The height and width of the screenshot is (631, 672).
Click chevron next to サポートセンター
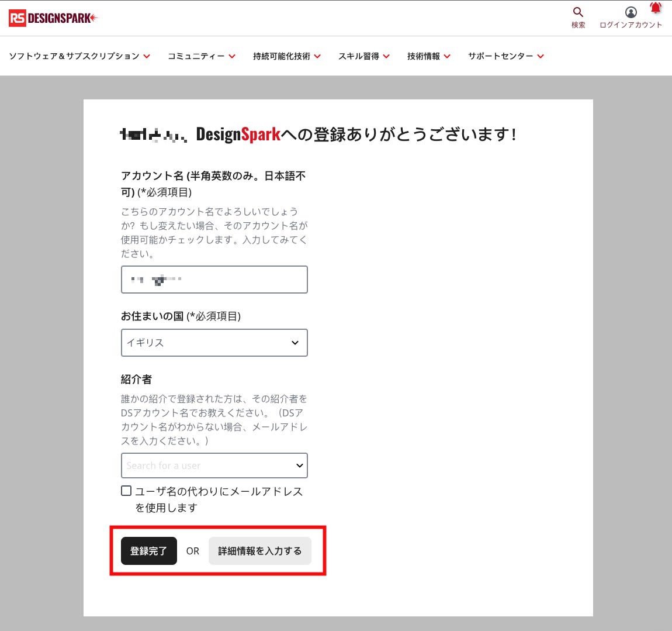[541, 56]
